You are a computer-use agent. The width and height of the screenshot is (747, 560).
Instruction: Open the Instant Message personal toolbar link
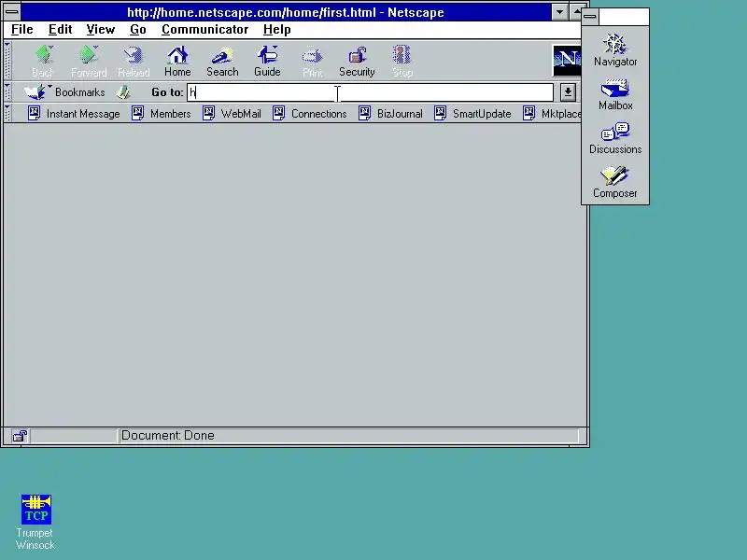click(74, 113)
